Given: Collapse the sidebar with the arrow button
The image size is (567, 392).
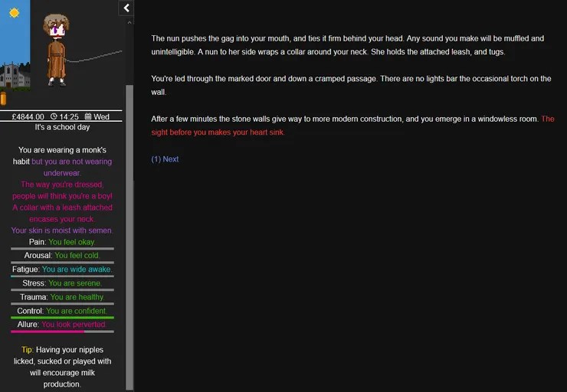Looking at the screenshot, I should point(126,8).
